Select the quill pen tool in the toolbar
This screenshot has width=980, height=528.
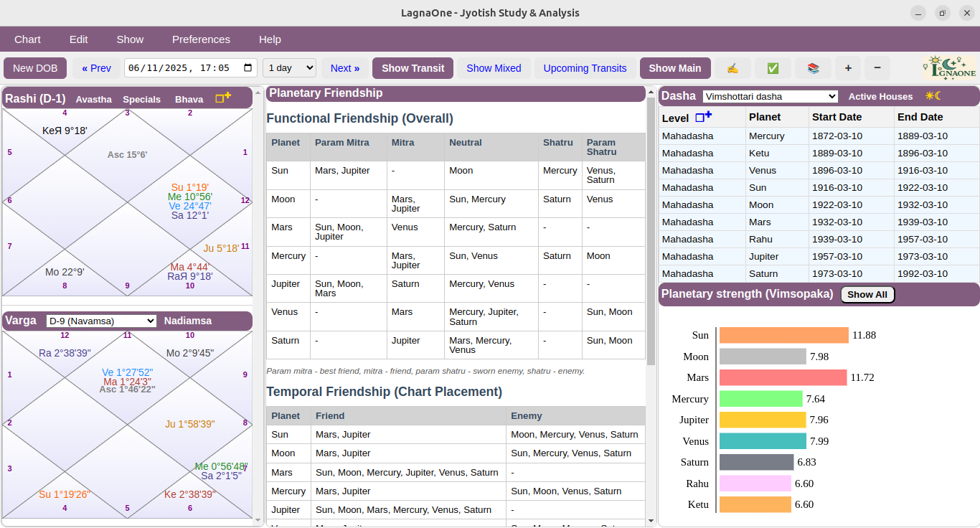tap(732, 67)
